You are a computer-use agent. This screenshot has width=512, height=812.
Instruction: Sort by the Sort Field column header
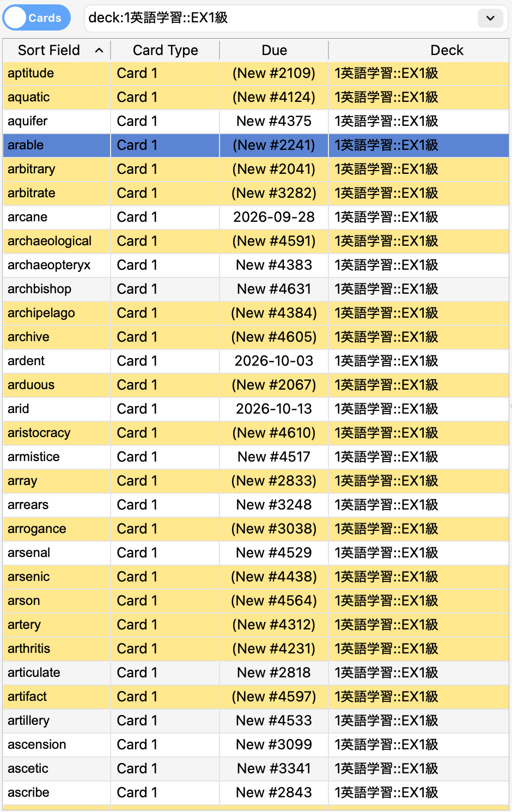(57, 50)
